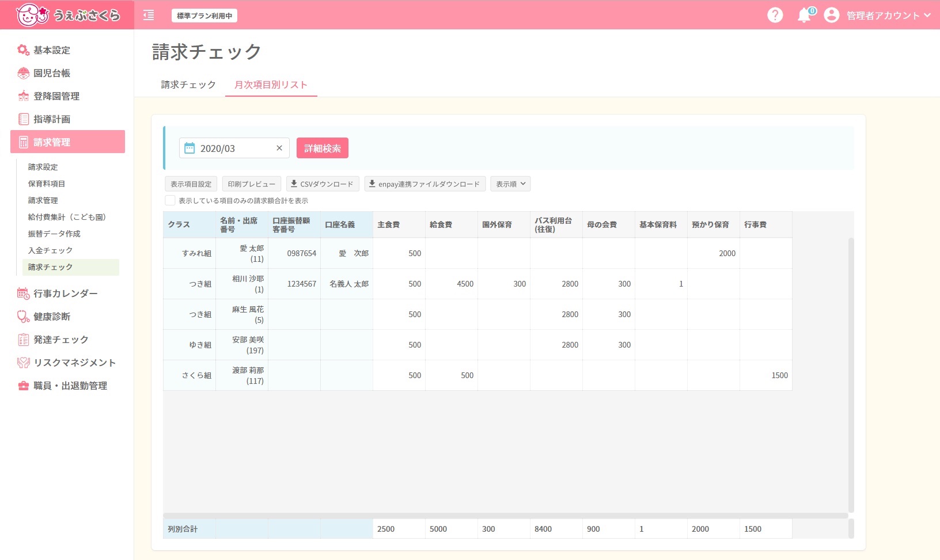Select the 愛 太郎 (11) name cell
Image resolution: width=940 pixels, height=560 pixels.
242,253
